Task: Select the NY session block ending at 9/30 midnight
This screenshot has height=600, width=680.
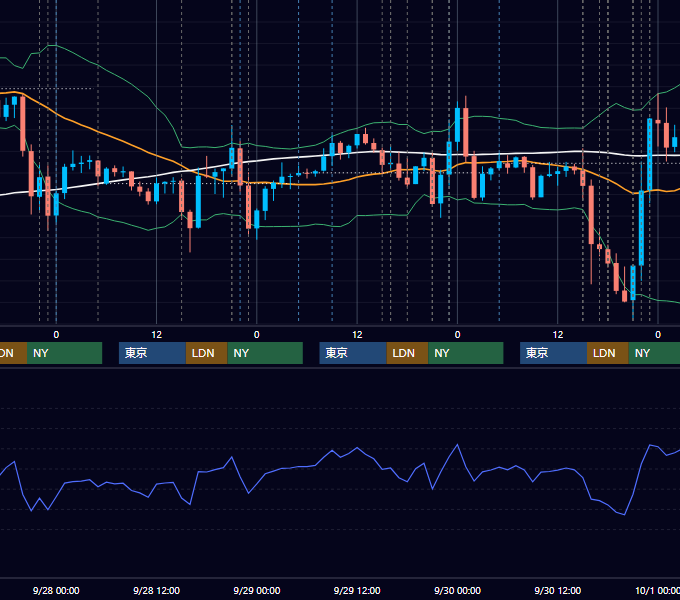Action: tap(466, 353)
